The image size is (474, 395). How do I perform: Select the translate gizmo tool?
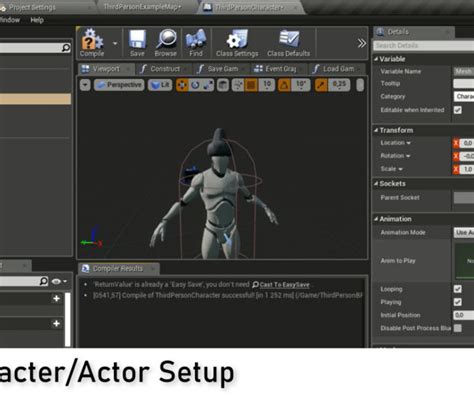tap(182, 85)
